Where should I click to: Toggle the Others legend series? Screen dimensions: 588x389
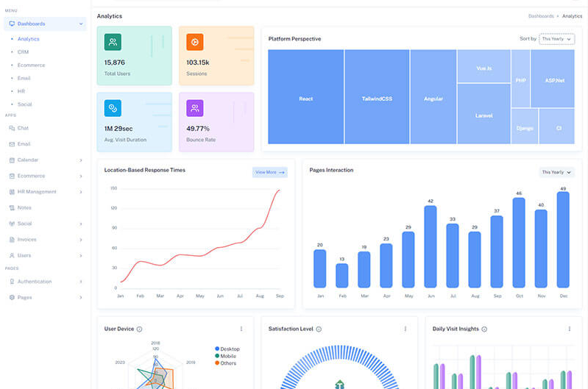[227, 363]
